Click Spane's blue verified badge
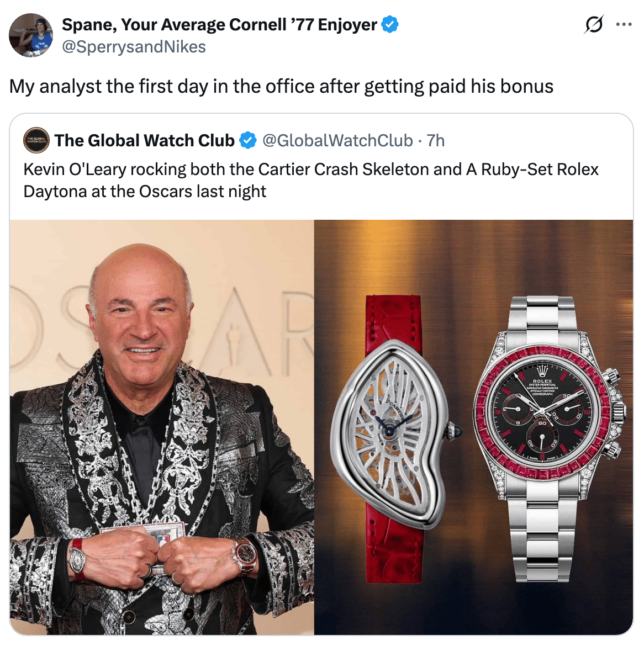 point(390,25)
